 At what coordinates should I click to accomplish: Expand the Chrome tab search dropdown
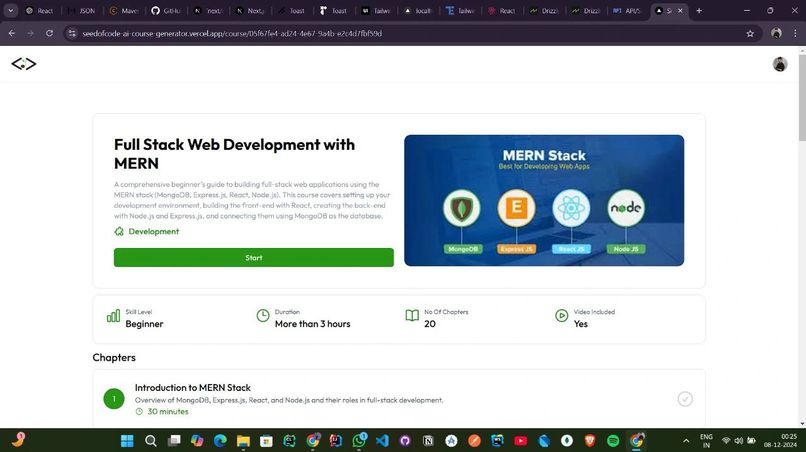[10, 10]
